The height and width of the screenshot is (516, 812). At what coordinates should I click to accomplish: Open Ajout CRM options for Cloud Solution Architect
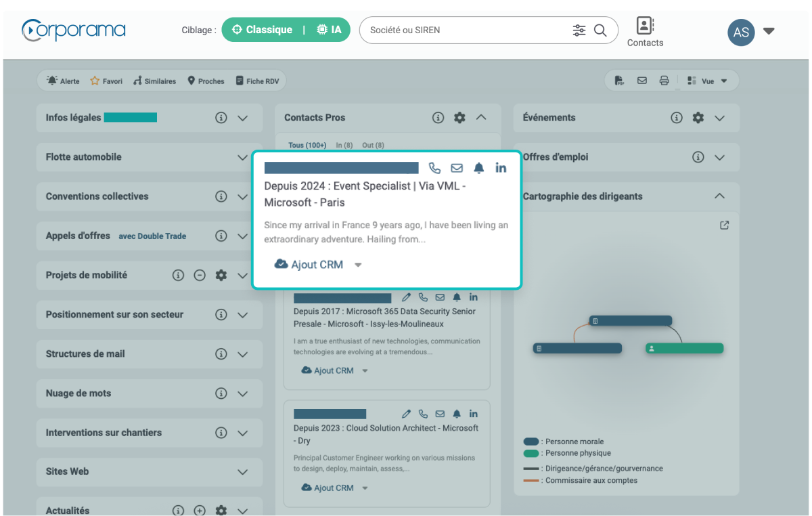[365, 488]
